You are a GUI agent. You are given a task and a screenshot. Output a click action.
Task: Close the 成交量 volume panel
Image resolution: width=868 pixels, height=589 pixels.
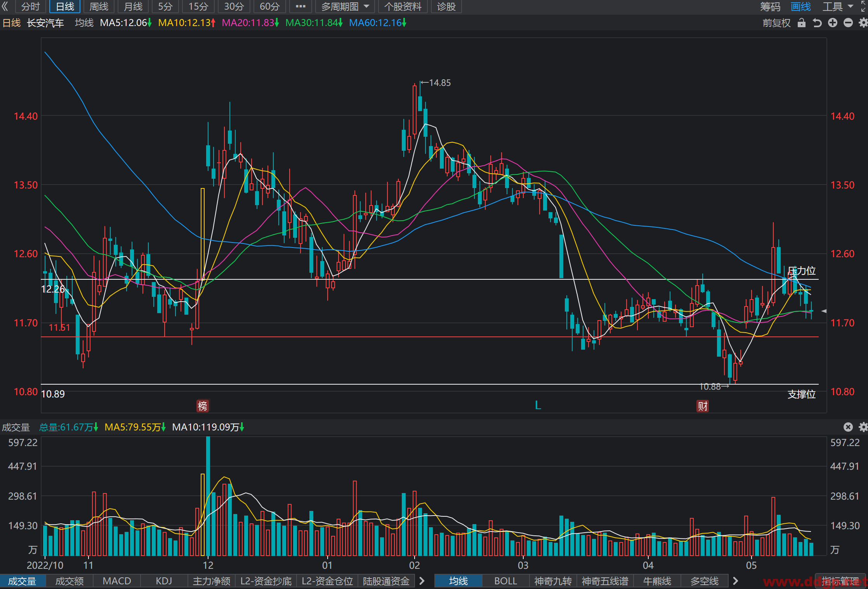(848, 427)
